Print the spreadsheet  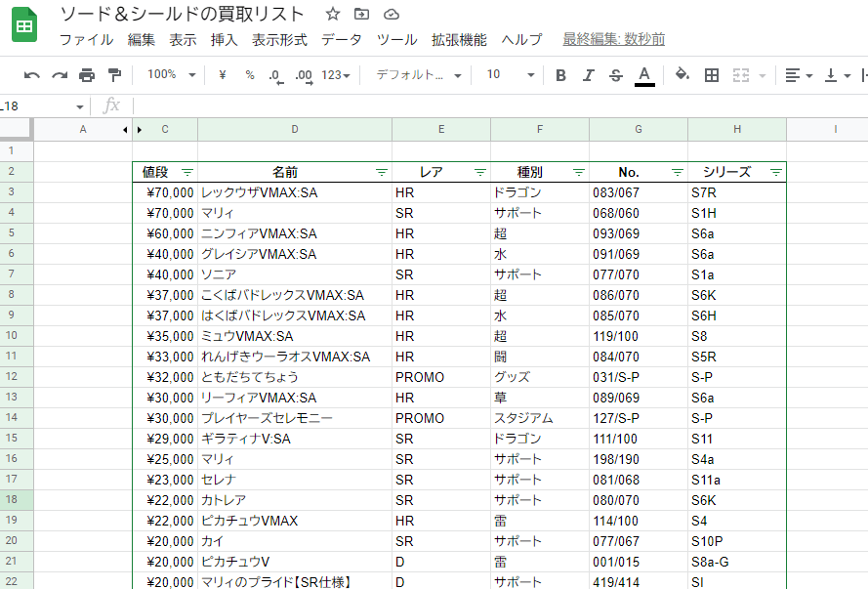[87, 75]
